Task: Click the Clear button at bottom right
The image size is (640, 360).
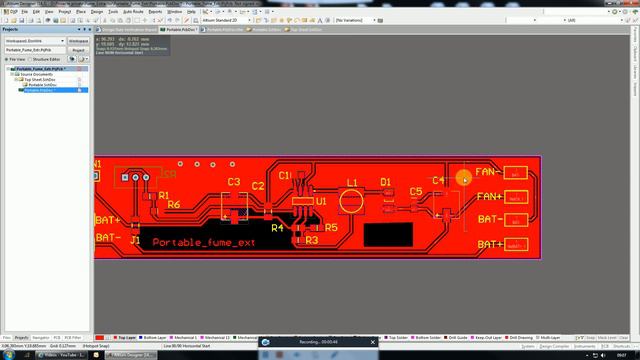Action: tap(623, 338)
